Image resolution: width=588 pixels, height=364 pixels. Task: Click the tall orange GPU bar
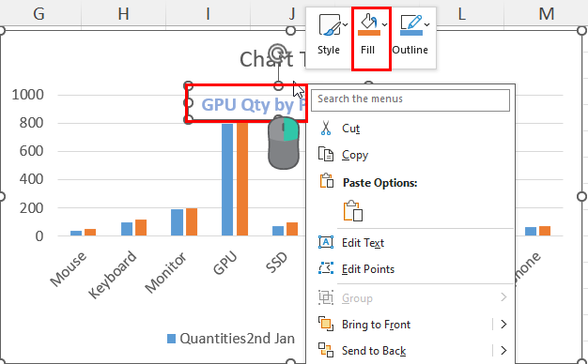click(x=242, y=179)
